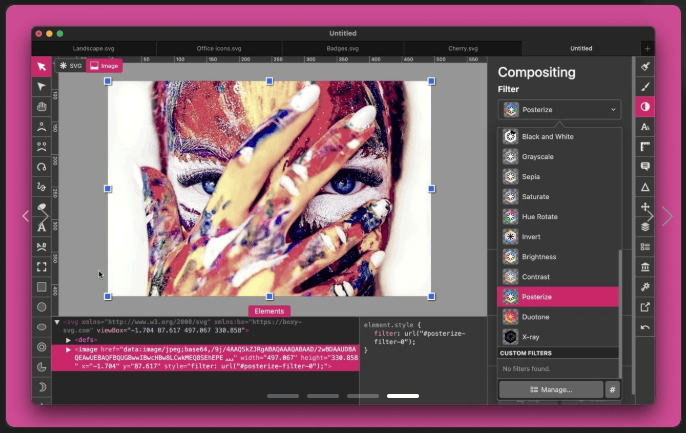Screen dimensions: 686x433
Task: Select the SVG breadcrumb
Action: [x=70, y=66]
